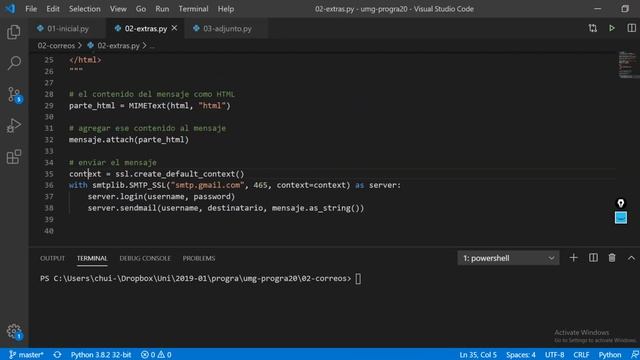Click the code minimap
The width and height of the screenshot is (640, 360).
(x=627, y=64)
